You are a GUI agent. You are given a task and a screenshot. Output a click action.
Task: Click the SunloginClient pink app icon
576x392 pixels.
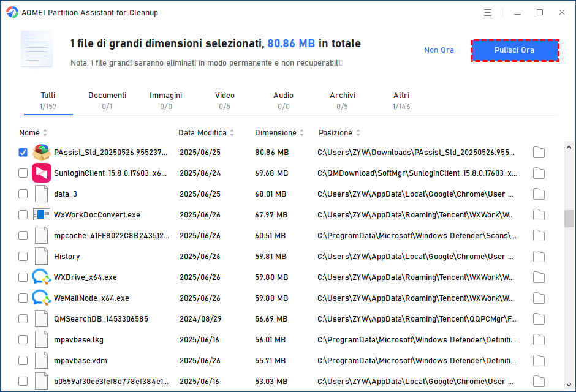(x=41, y=173)
